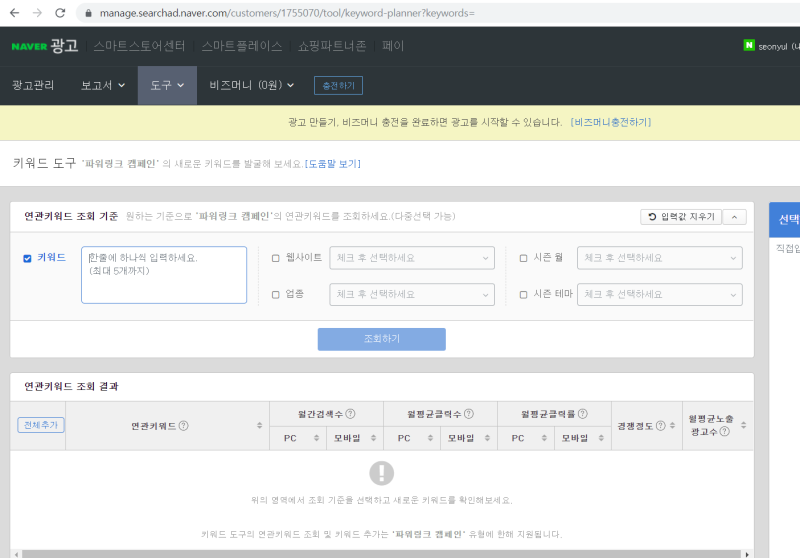The height and width of the screenshot is (558, 800).
Task: Click the keyword input text area
Action: 164,275
